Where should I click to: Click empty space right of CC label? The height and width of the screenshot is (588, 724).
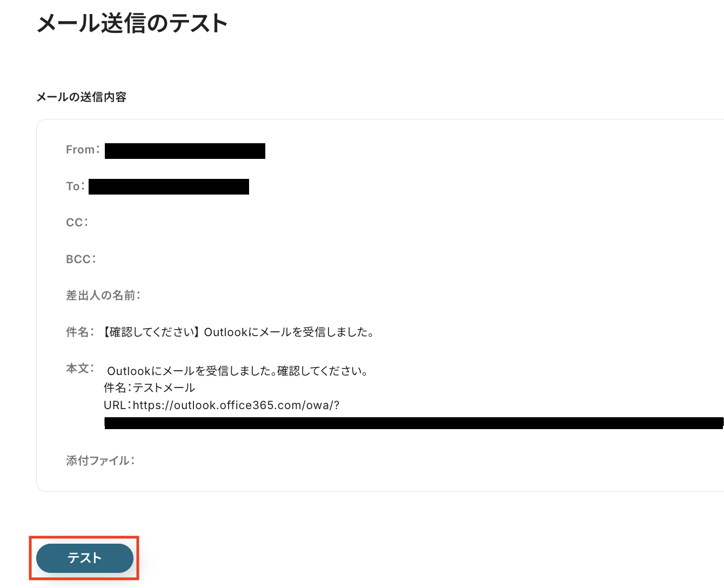point(378,223)
